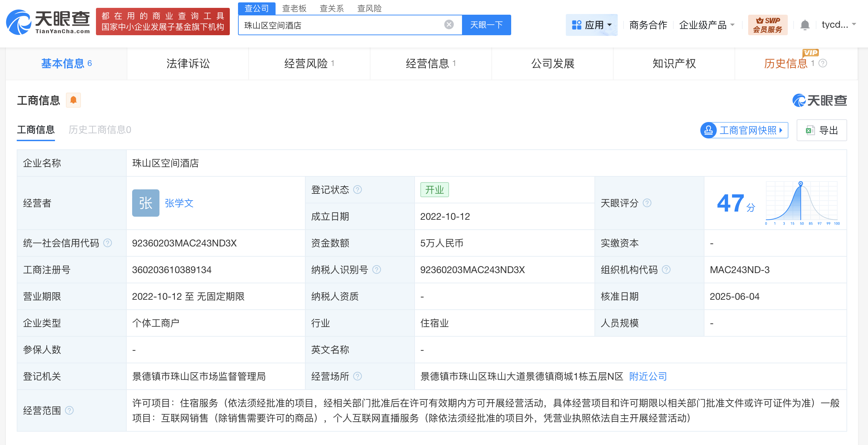
Task: Click the notification bell in the header
Action: (x=805, y=25)
